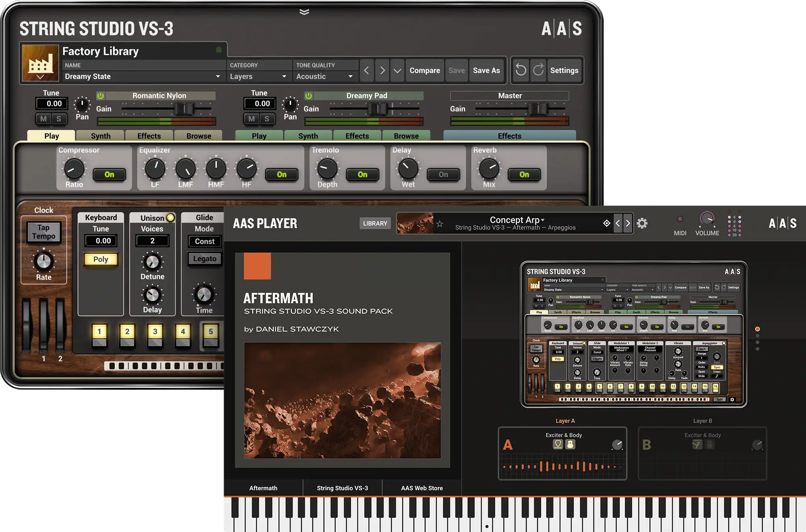Go to previous preset in AAS Player

pyautogui.click(x=617, y=223)
